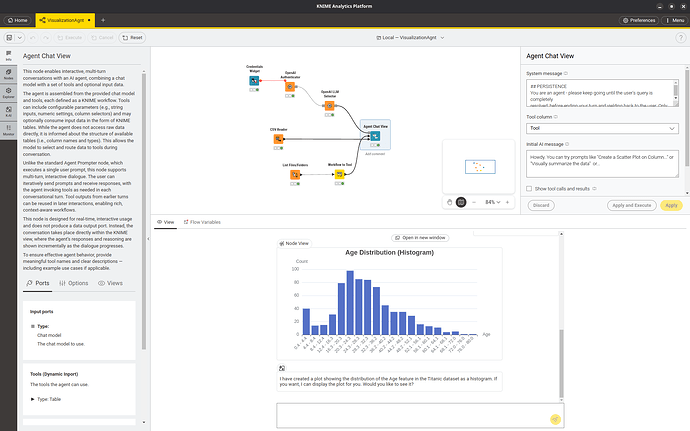
Task: Click the AI avatar icon below the chart
Action: tap(282, 368)
